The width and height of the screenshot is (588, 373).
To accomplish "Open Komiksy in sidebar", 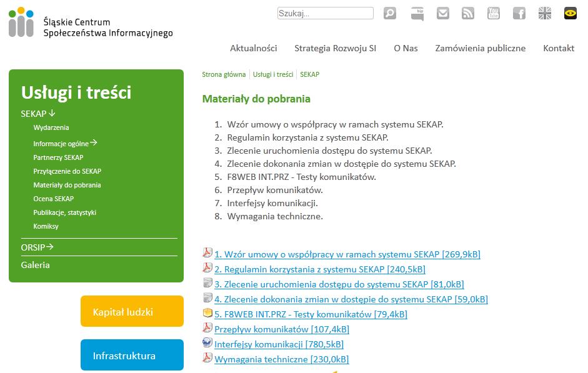I will pos(46,226).
